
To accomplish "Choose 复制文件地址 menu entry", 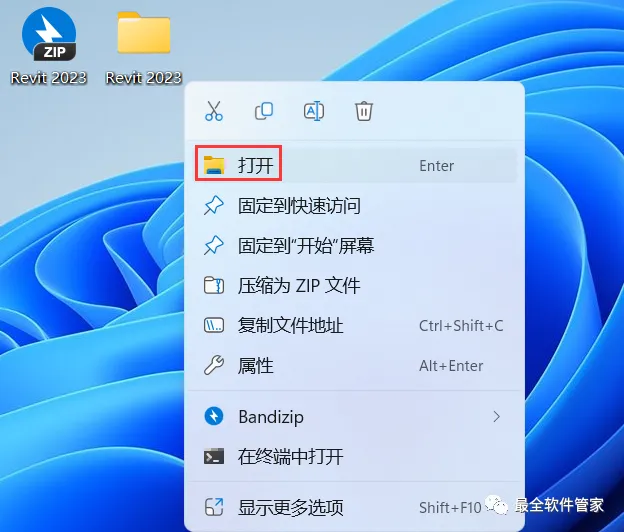I will [353, 326].
